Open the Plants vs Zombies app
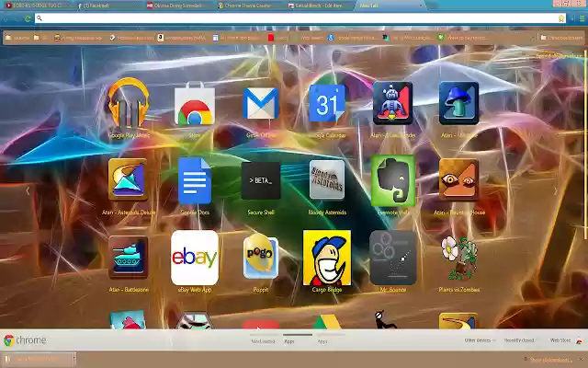 [459, 259]
